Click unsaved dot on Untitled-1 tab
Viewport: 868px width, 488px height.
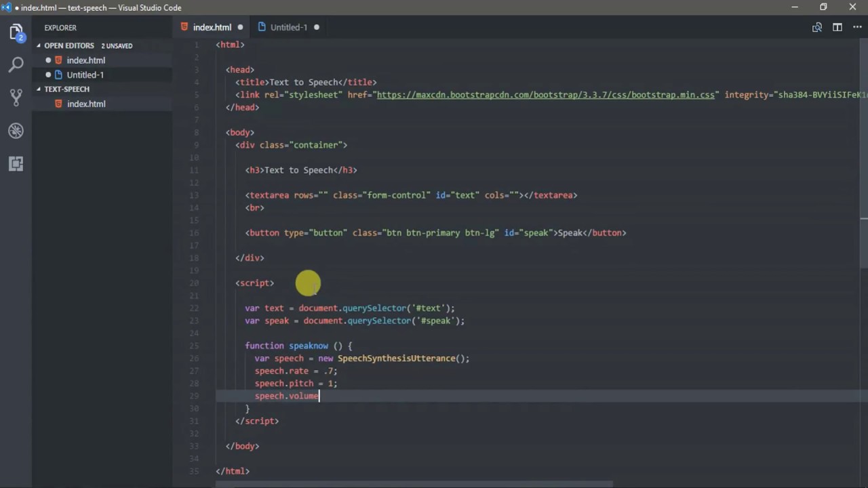pos(316,27)
